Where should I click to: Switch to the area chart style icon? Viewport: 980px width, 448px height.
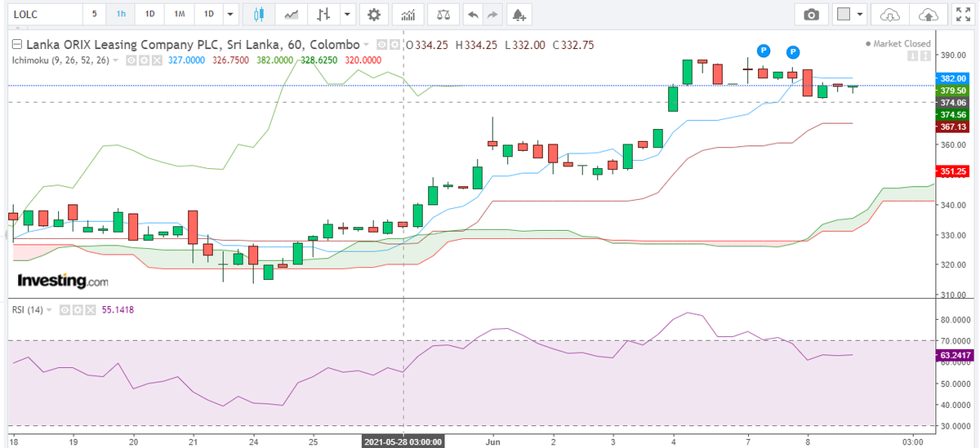pyautogui.click(x=291, y=15)
